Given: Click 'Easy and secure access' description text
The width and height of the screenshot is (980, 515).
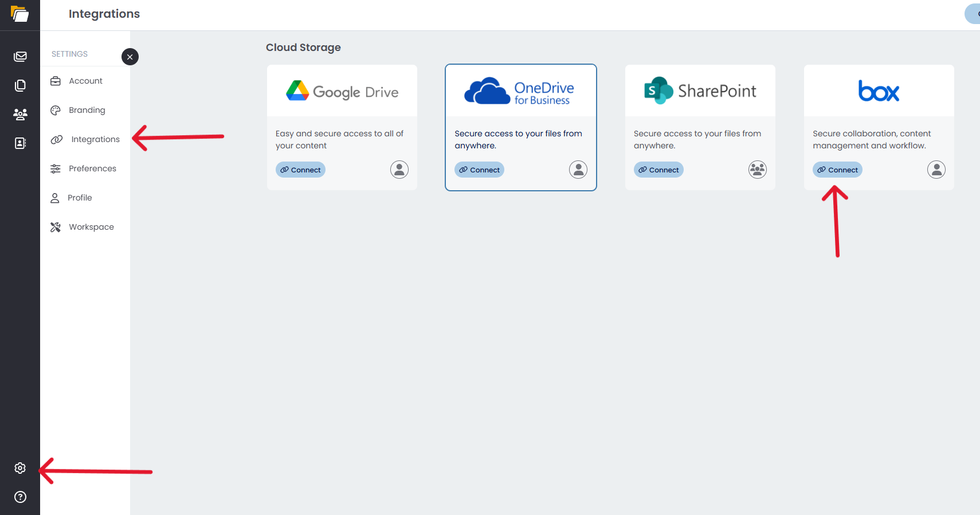Looking at the screenshot, I should point(339,139).
